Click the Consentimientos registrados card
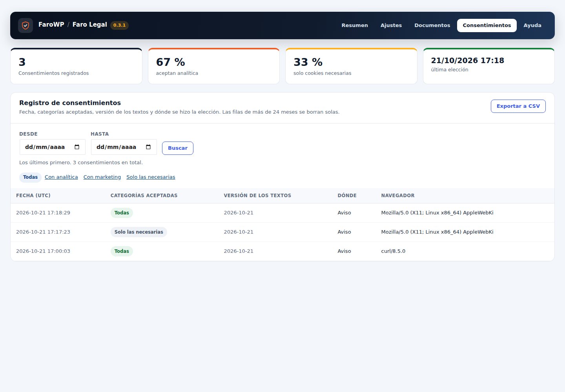The image size is (565, 392). tap(76, 66)
